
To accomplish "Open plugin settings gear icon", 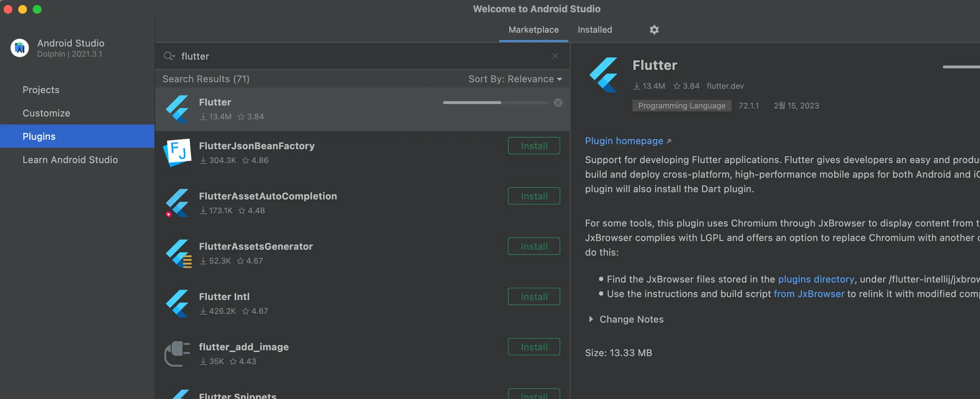I will 654,30.
